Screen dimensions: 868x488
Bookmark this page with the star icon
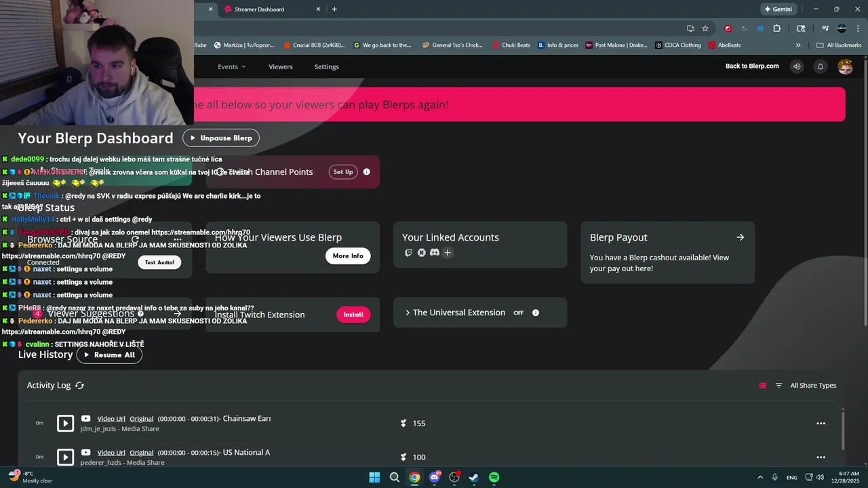(705, 28)
